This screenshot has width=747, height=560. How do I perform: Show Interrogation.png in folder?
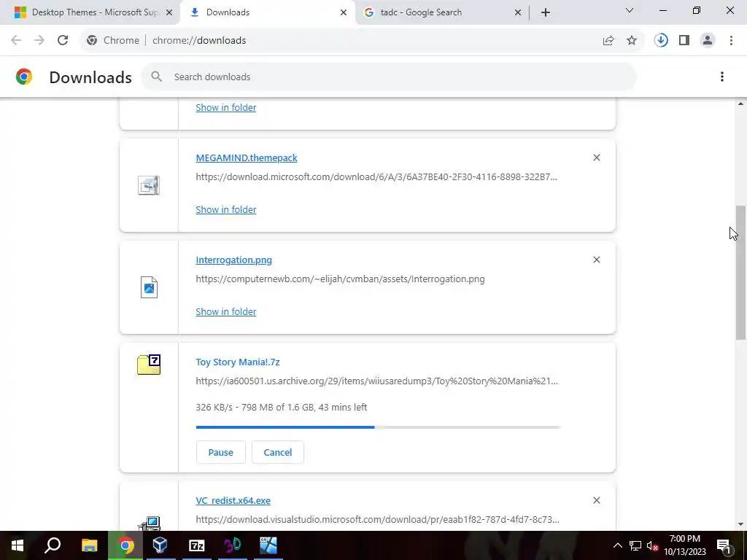pos(226,311)
